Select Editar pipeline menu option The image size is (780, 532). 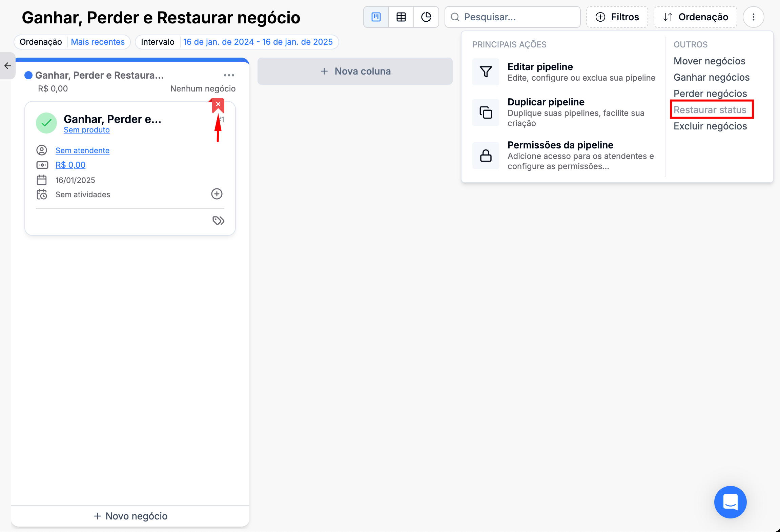(x=540, y=67)
